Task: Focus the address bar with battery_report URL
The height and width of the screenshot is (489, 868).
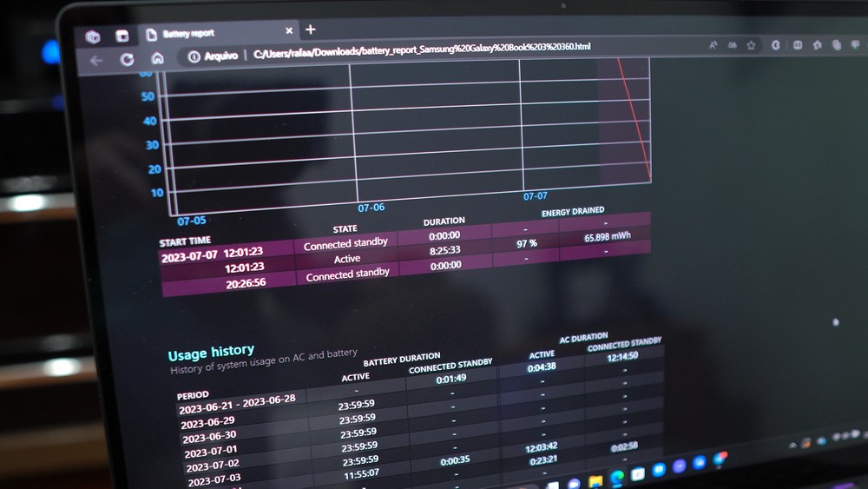Action: click(421, 50)
